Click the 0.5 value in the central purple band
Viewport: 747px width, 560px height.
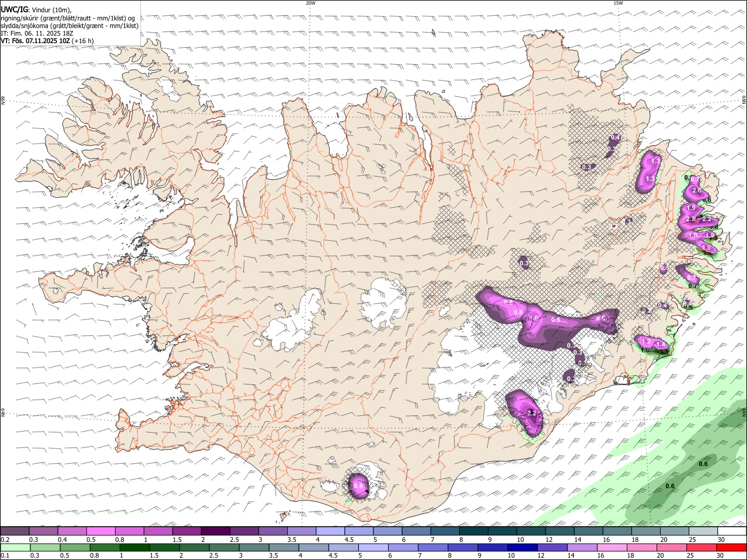pyautogui.click(x=556, y=320)
